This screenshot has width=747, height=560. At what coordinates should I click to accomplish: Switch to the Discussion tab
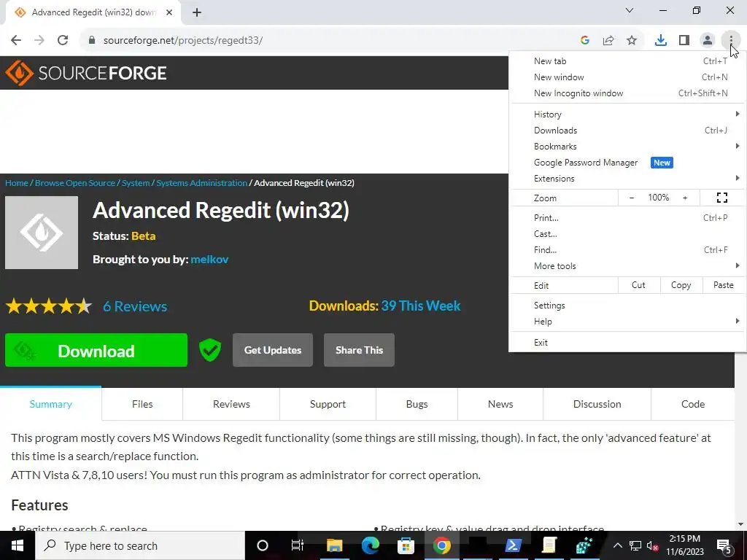pos(597,404)
